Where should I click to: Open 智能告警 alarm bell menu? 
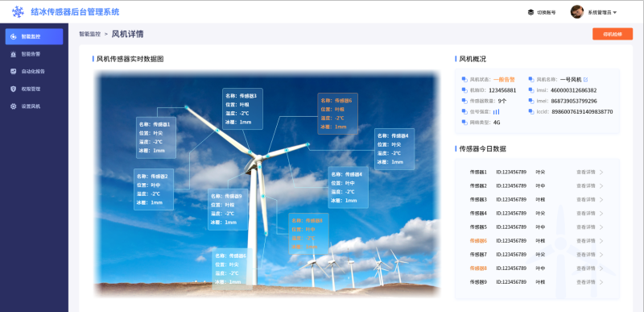[x=13, y=53]
